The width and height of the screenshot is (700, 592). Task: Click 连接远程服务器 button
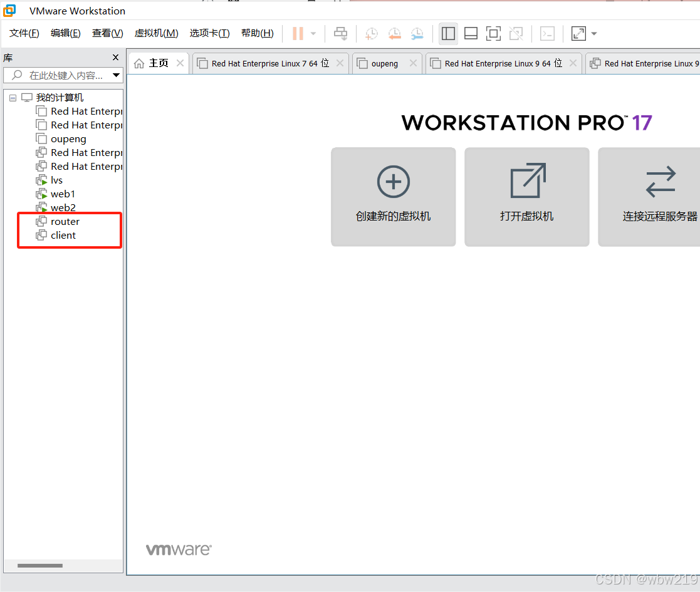point(649,197)
